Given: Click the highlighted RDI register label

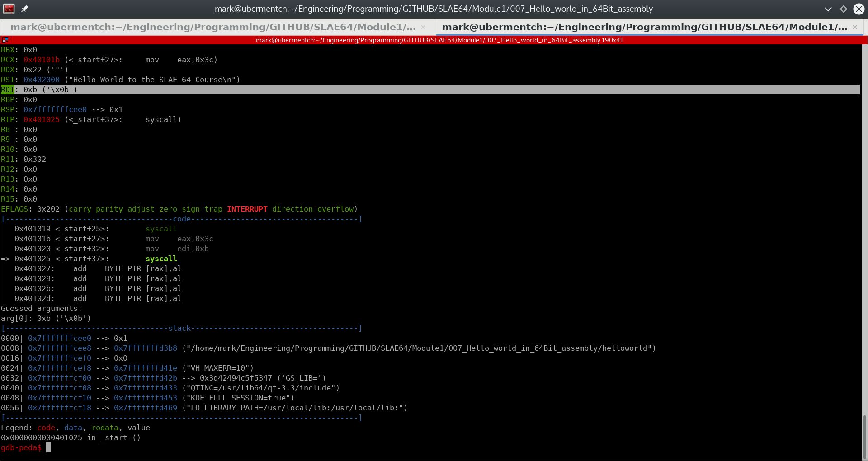Looking at the screenshot, I should (8, 89).
